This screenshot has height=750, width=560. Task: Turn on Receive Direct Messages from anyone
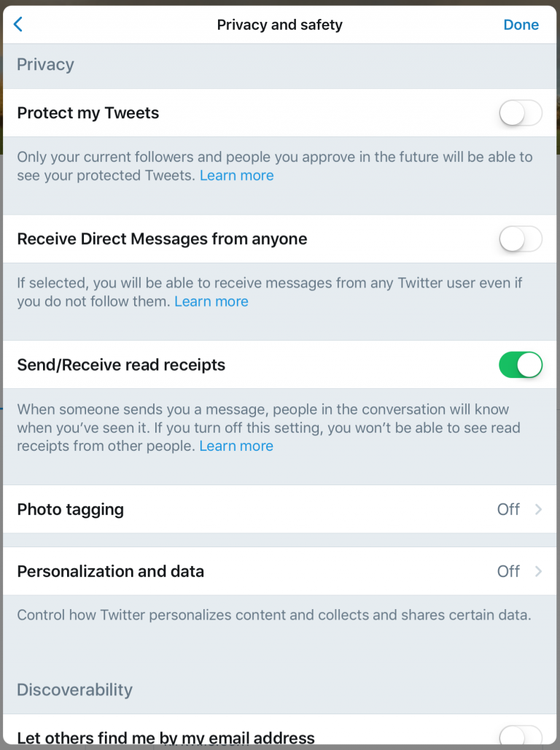click(x=521, y=239)
